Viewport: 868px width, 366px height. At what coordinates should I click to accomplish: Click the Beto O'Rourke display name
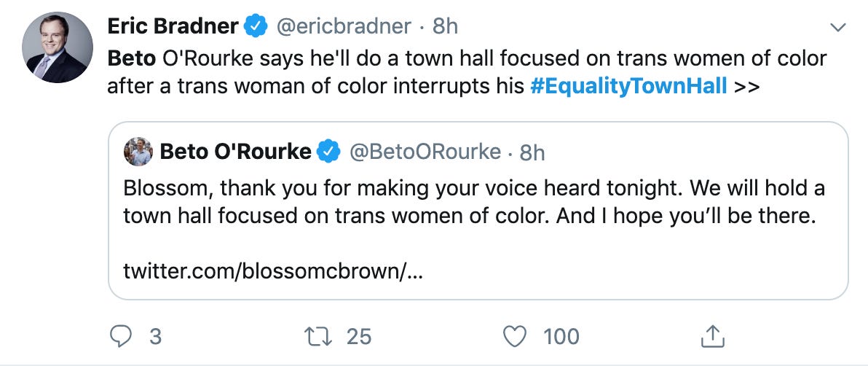(x=235, y=151)
